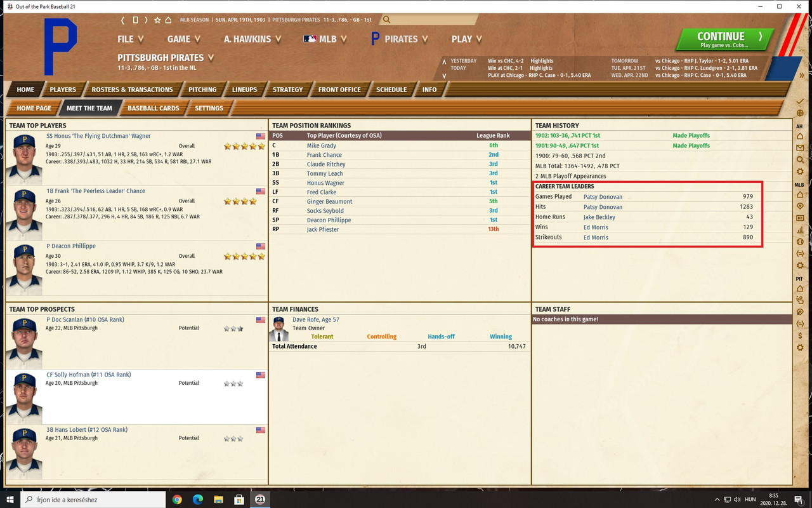Expand the FILE dropdown menu
This screenshot has height=508, width=812.
[x=131, y=39]
